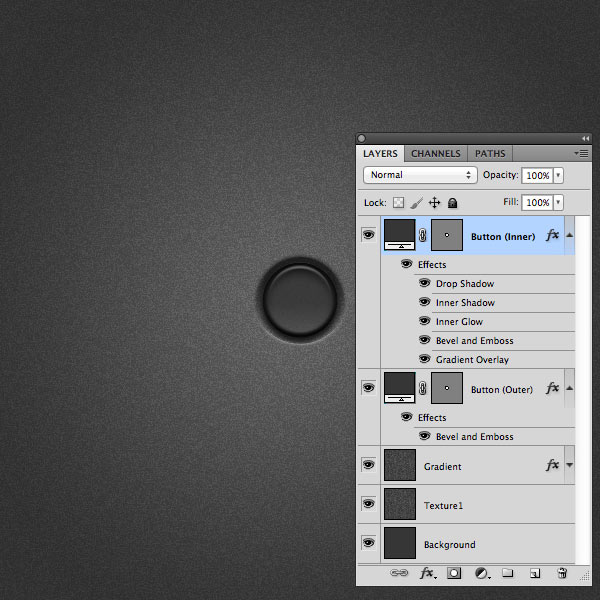The image size is (600, 600).
Task: Create a new adjustment layer from the bottom icon
Action: (482, 573)
